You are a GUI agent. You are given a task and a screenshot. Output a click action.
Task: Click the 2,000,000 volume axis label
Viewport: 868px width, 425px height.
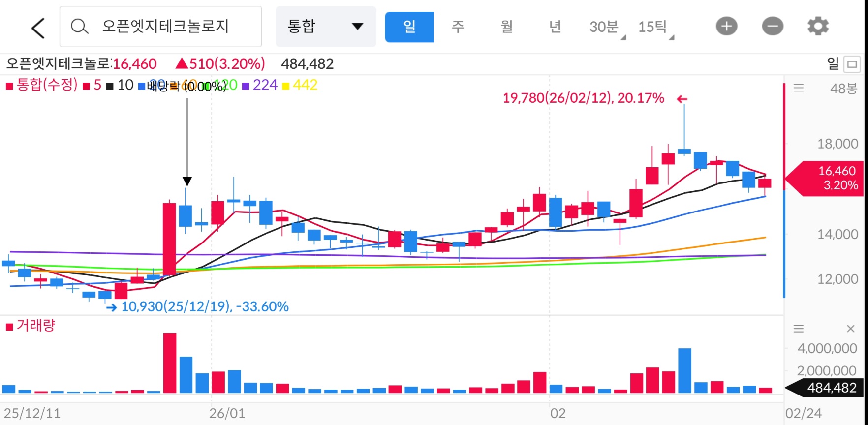[x=827, y=370]
